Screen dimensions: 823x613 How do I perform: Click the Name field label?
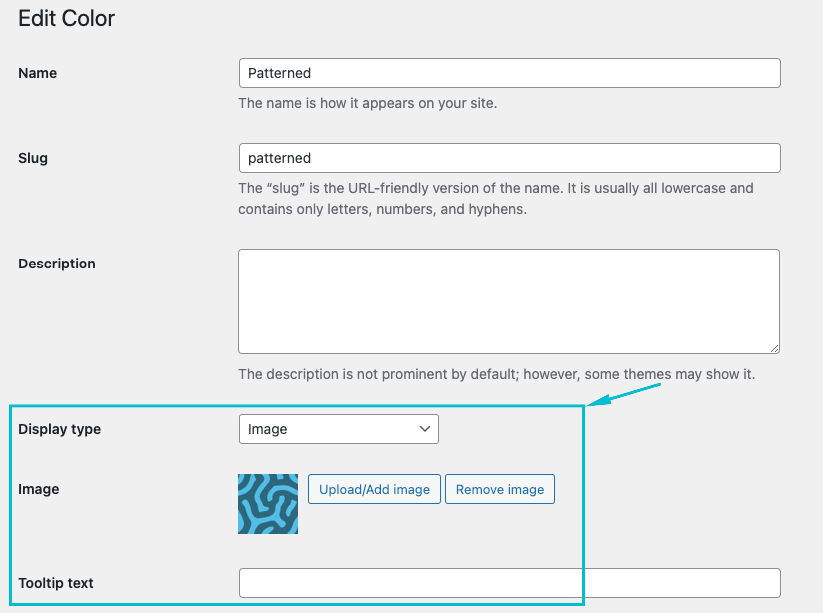(x=38, y=73)
